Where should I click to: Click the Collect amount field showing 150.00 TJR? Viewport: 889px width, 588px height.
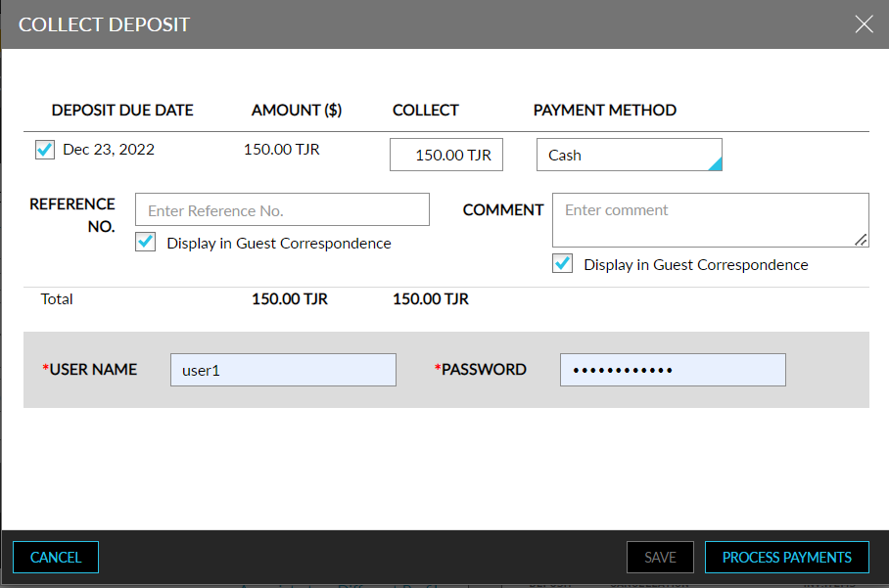click(x=446, y=155)
